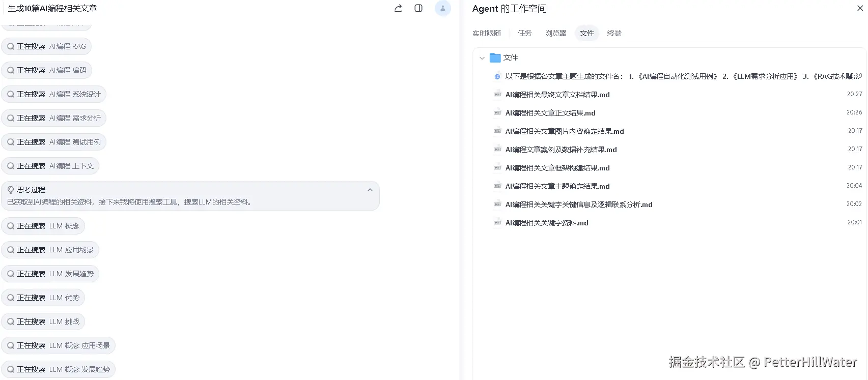Viewport: 868px width, 380px height.
Task: Click the 20:02 timestamp of 逻辑联系分析 file
Action: 854,204
